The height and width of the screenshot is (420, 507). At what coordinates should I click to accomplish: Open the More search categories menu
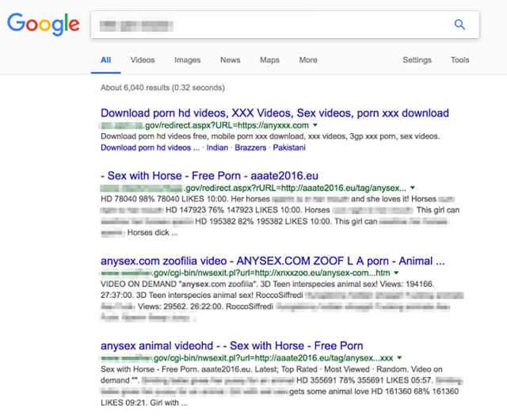point(308,60)
